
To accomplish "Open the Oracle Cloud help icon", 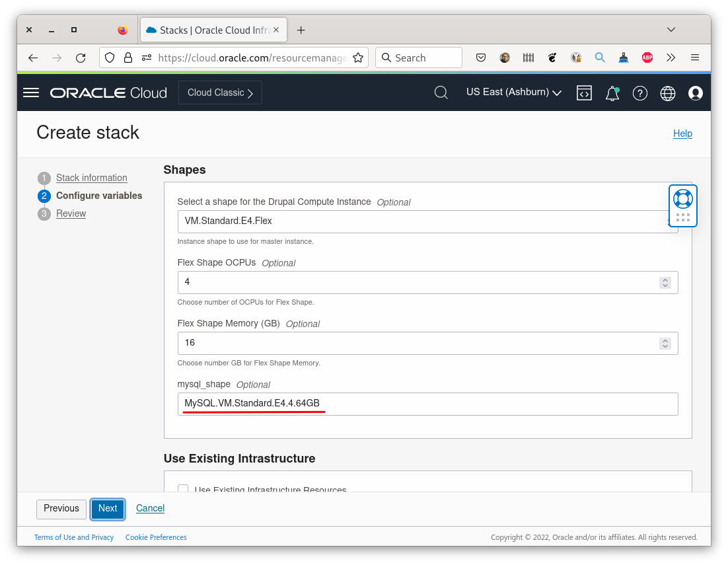I will point(639,93).
